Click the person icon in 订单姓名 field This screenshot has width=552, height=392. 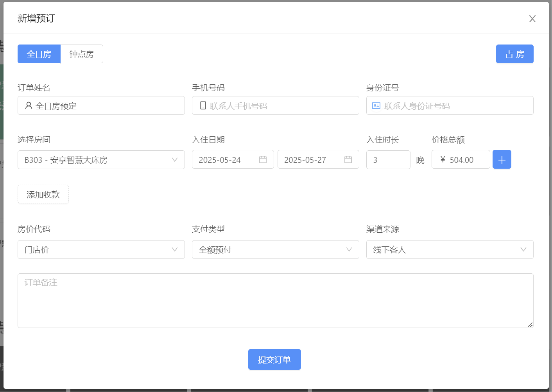29,105
